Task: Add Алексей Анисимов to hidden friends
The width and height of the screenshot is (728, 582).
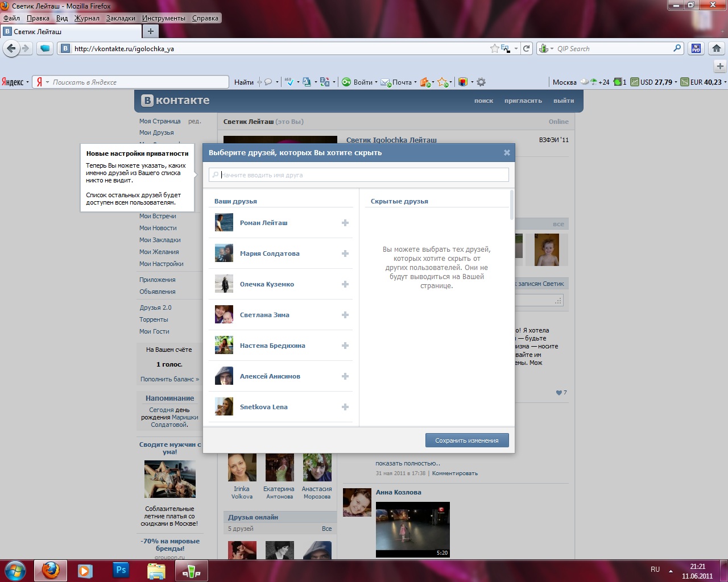Action: 345,376
